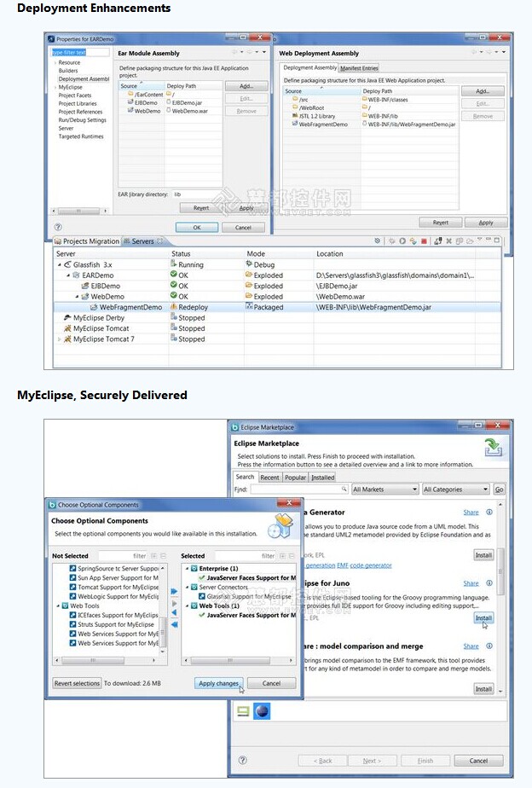Click the Redeploy warning status icon
This screenshot has height=788, width=532.
pyautogui.click(x=173, y=307)
